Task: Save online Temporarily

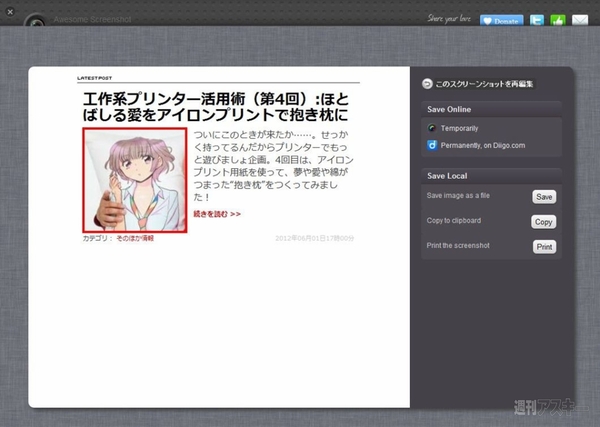Action: pos(459,128)
